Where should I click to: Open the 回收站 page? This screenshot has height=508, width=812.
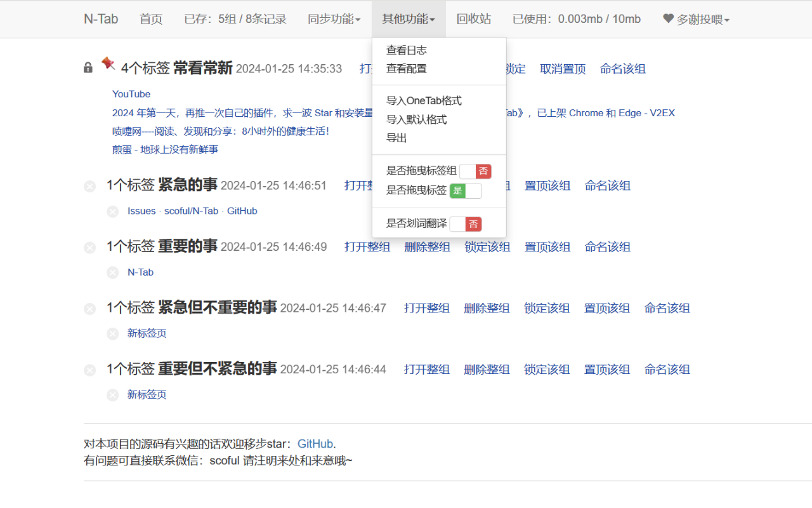click(x=474, y=19)
